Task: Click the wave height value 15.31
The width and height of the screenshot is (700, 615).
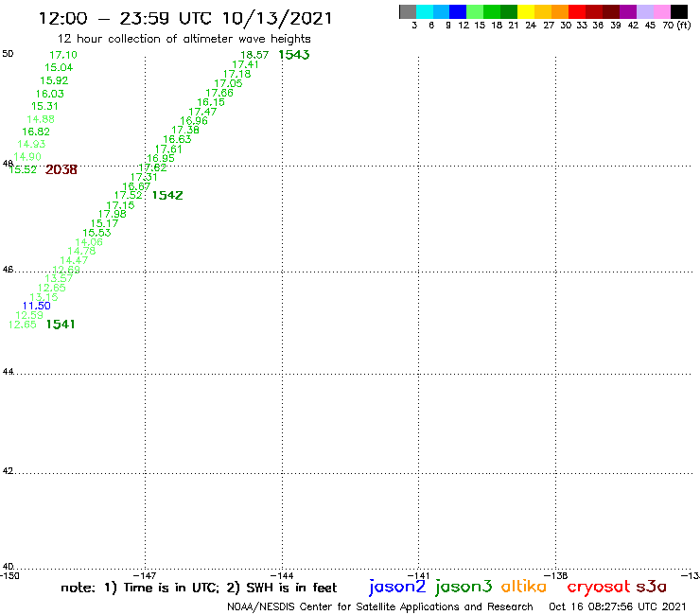Action: pos(44,106)
